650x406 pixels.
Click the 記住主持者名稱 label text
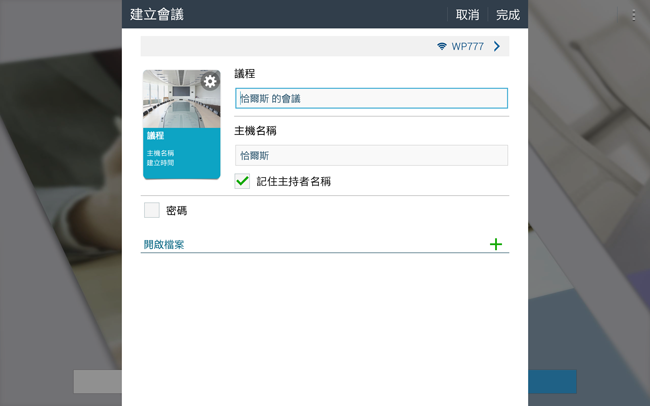293,182
